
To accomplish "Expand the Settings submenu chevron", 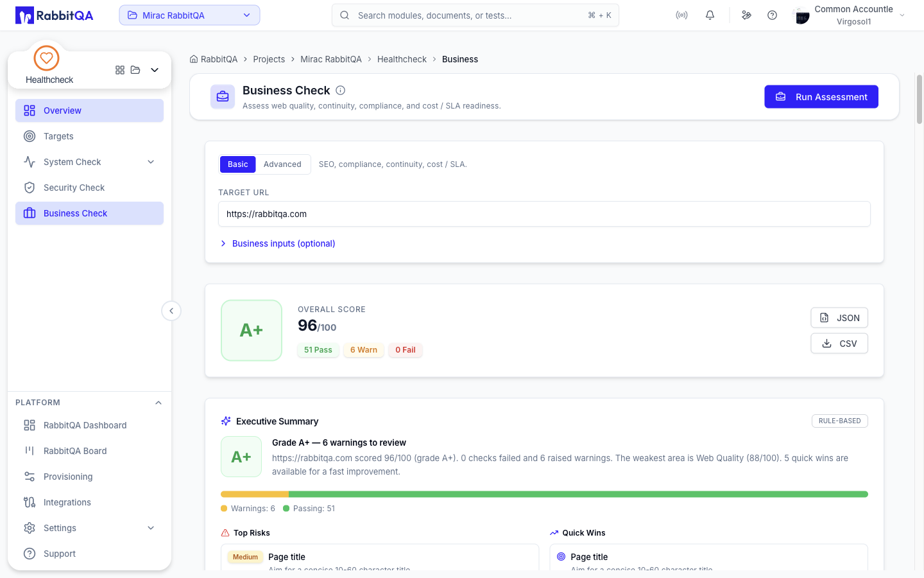I will [151, 528].
